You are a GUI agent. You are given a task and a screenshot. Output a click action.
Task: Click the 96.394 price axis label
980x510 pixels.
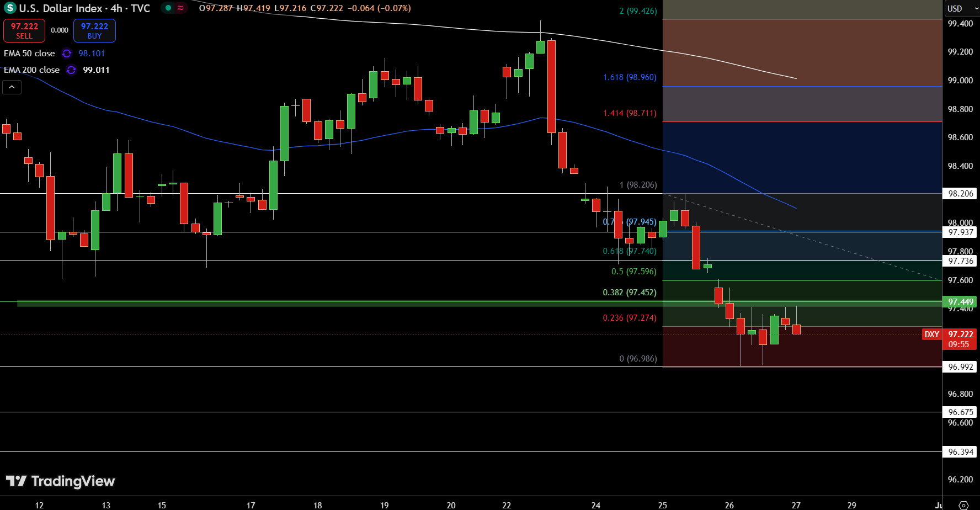click(960, 452)
